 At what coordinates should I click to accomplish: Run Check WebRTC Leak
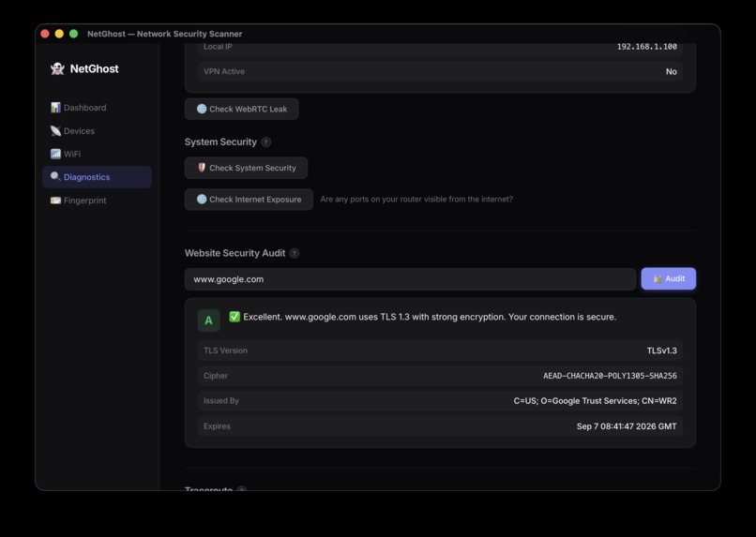tap(242, 109)
